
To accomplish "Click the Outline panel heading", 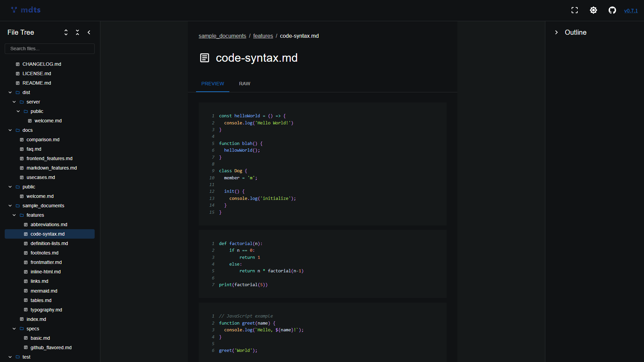I will pos(575,32).
